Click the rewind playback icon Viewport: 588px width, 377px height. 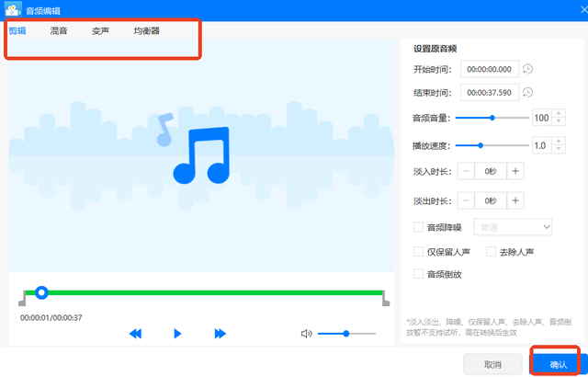(135, 334)
